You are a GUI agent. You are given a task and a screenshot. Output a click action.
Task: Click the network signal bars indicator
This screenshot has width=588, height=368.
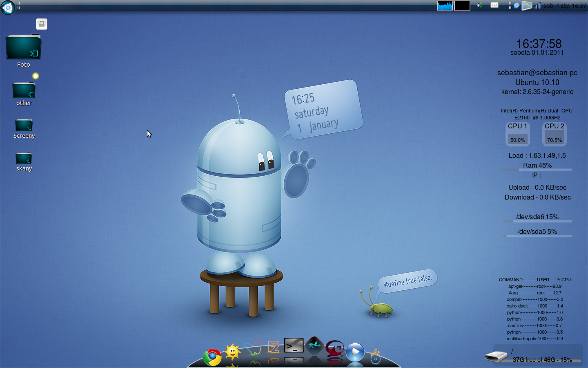click(x=537, y=6)
